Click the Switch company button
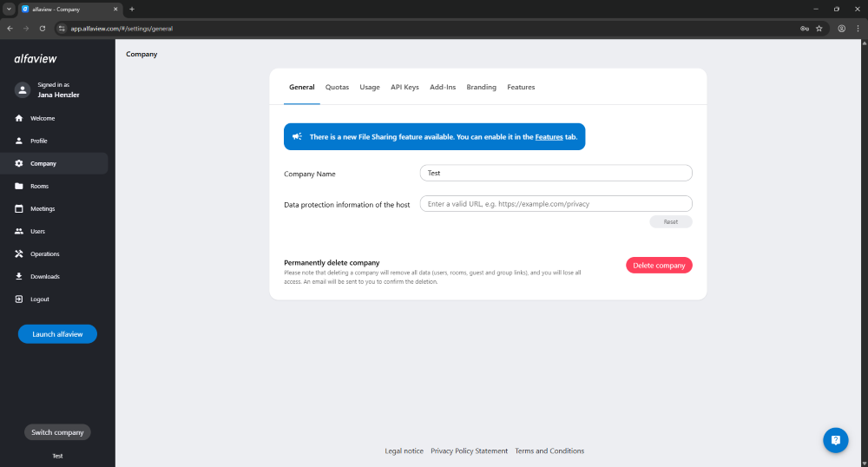Viewport: 868px width, 467px height. tap(57, 432)
